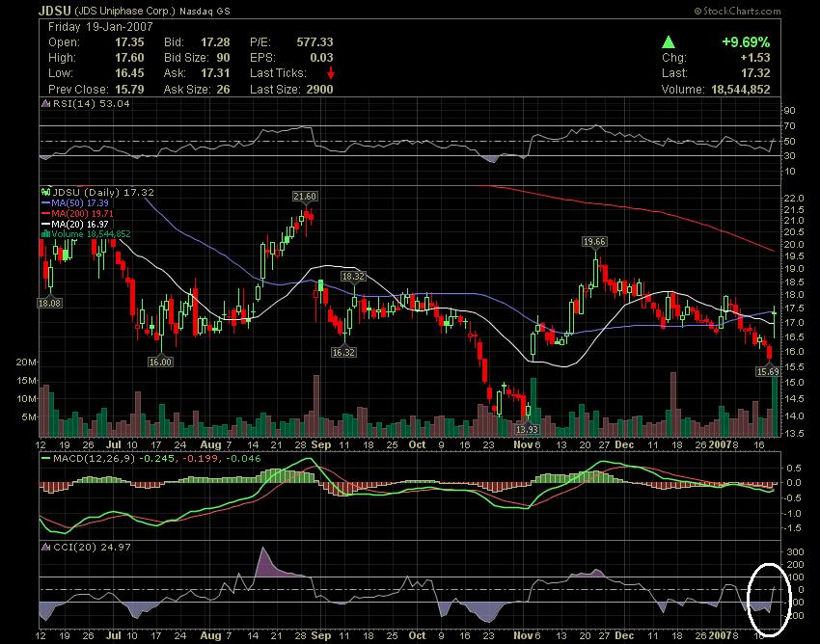Click the date Friday 19-Jan-2007

point(100,27)
